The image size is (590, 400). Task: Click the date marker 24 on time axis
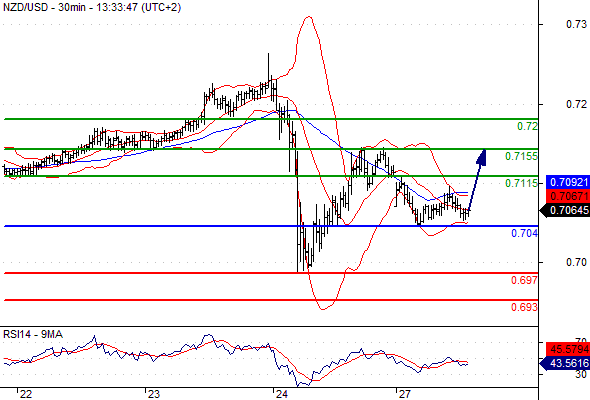pyautogui.click(x=281, y=394)
